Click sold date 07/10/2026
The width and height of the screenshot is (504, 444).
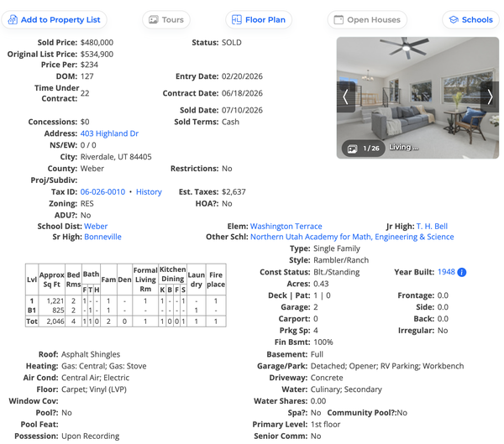click(x=242, y=110)
